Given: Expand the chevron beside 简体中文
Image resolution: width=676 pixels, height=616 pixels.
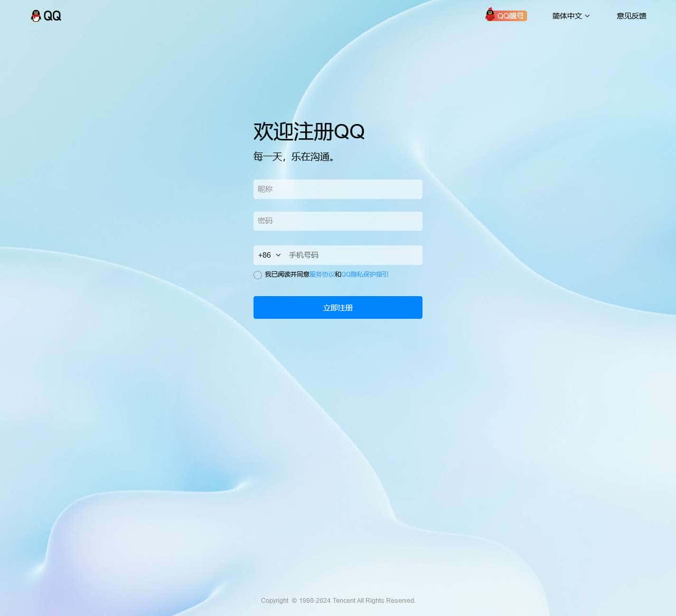Looking at the screenshot, I should [588, 16].
